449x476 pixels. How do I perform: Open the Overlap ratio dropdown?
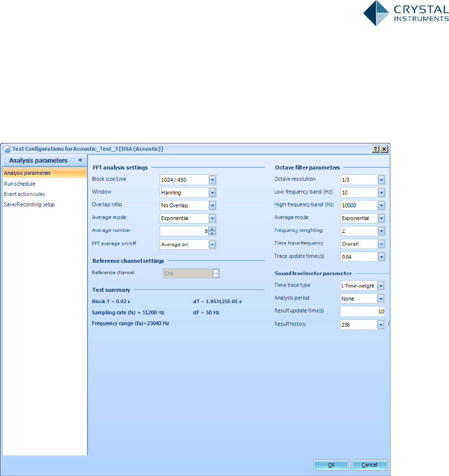click(x=212, y=205)
